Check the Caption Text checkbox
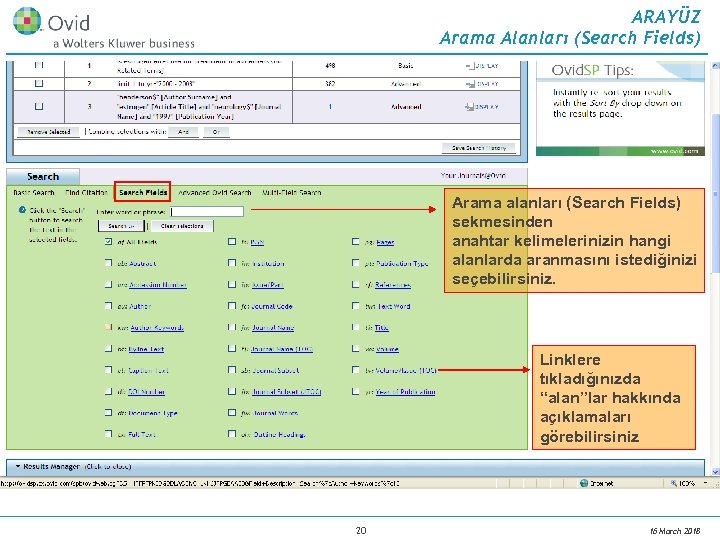Image resolution: width=720 pixels, height=540 pixels. pyautogui.click(x=108, y=370)
